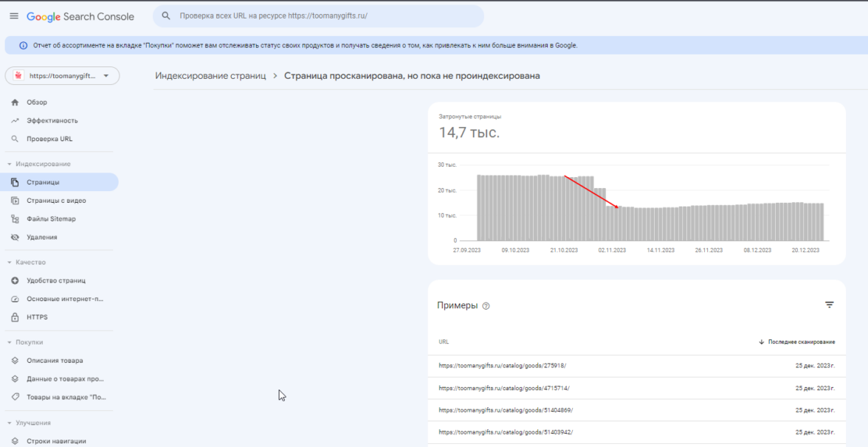Click chart bar near 02.11.2023

pyautogui.click(x=611, y=223)
